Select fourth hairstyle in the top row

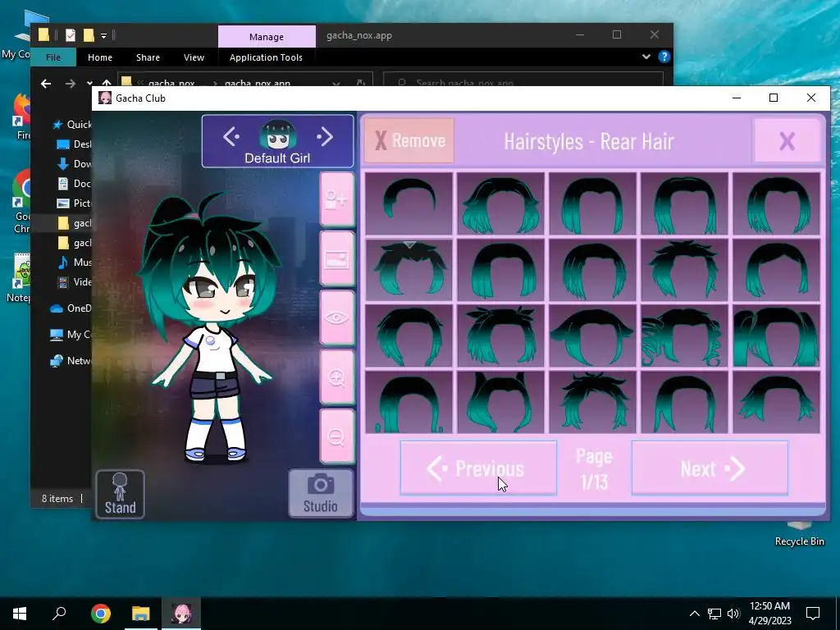pyautogui.click(x=685, y=203)
